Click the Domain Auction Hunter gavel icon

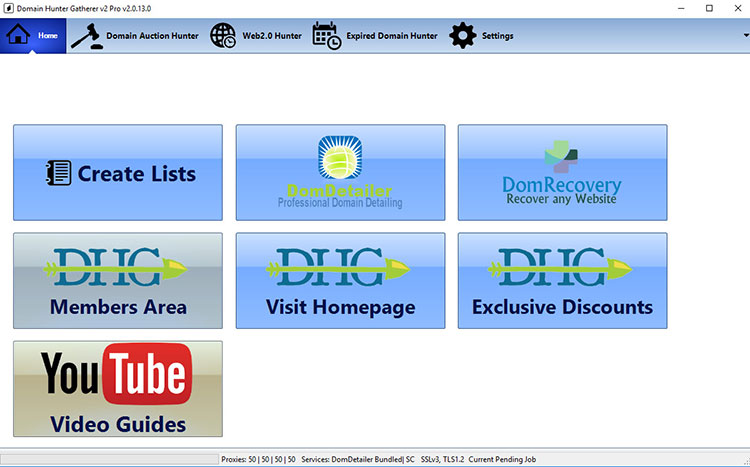click(87, 36)
